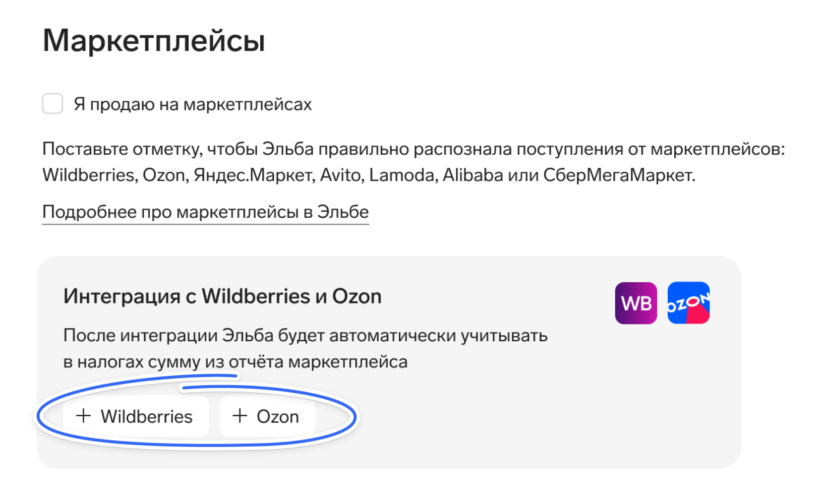Click the plus icon beside Wildberries
Screen dimensions: 820x504
83,416
